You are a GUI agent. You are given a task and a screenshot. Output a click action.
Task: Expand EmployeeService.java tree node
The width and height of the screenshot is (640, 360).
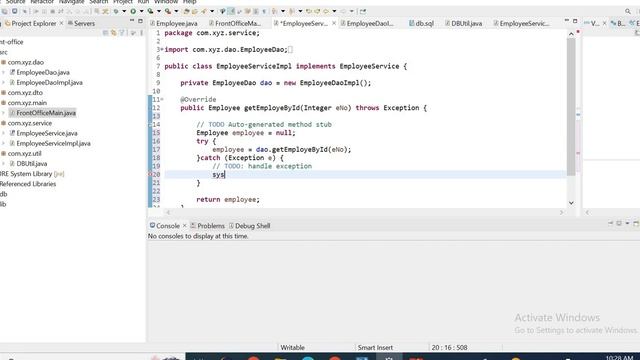4,133
